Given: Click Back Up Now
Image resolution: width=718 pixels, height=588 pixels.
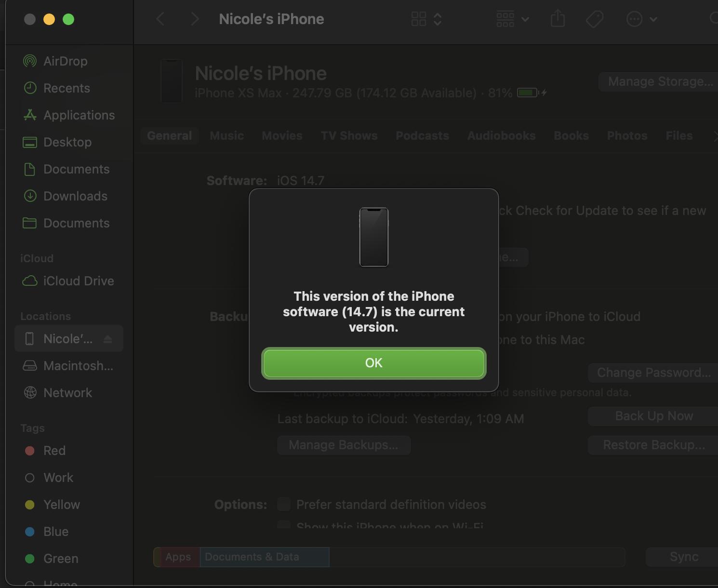Looking at the screenshot, I should coord(653,416).
